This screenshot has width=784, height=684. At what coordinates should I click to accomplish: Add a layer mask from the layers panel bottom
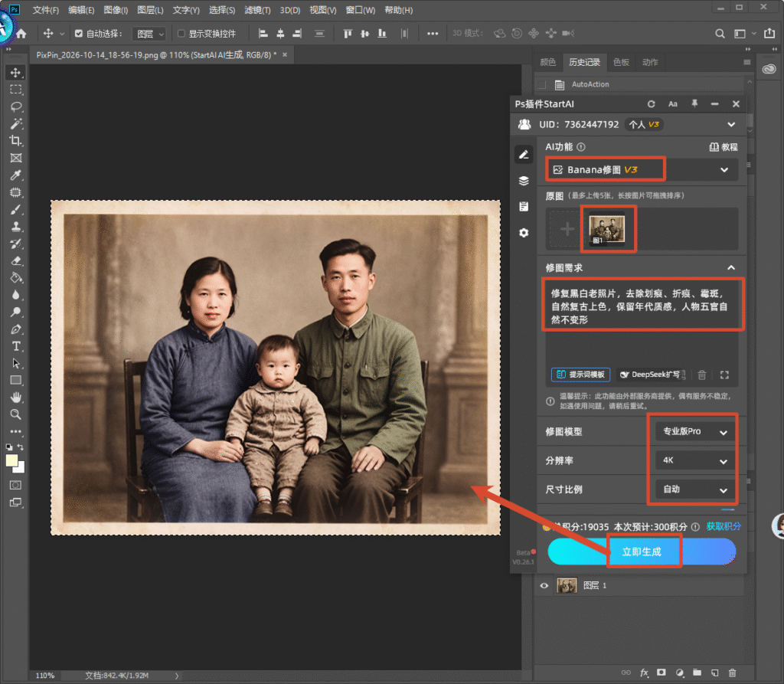pos(661,673)
